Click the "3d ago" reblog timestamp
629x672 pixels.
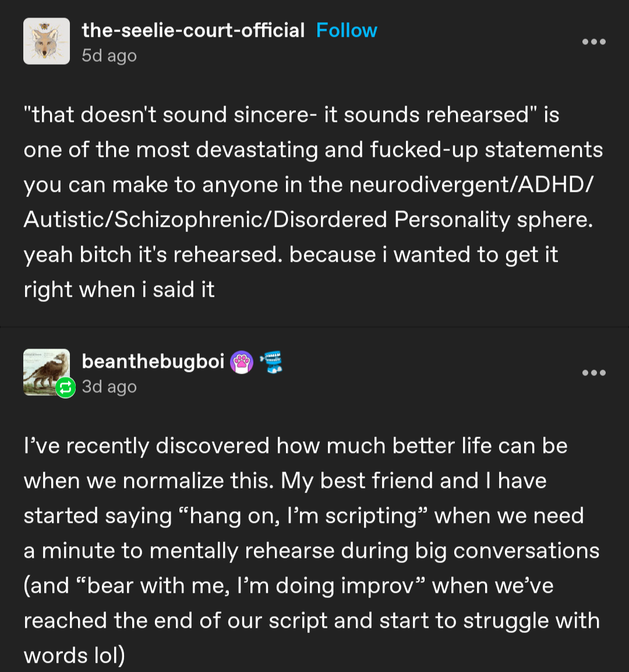[109, 387]
